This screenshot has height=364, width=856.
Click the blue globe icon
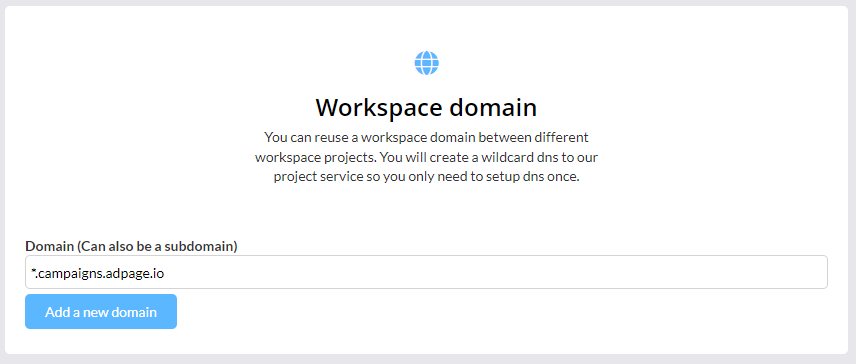(x=426, y=63)
